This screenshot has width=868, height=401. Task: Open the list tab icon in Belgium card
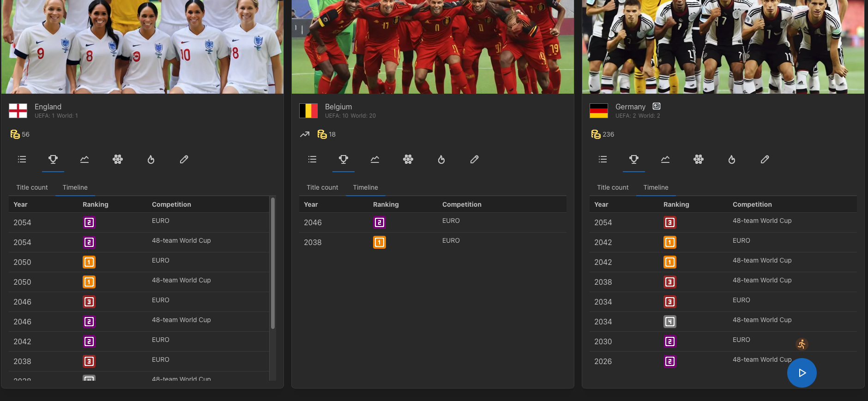tap(312, 159)
